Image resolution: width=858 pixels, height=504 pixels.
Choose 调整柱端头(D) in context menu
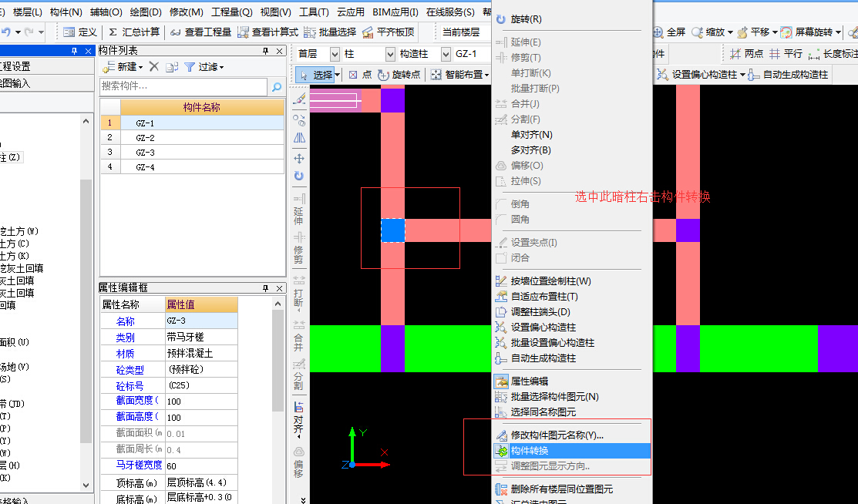pos(540,312)
